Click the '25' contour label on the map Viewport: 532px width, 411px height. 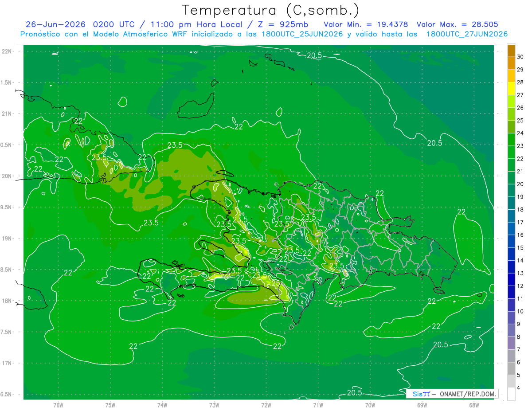(x=275, y=283)
